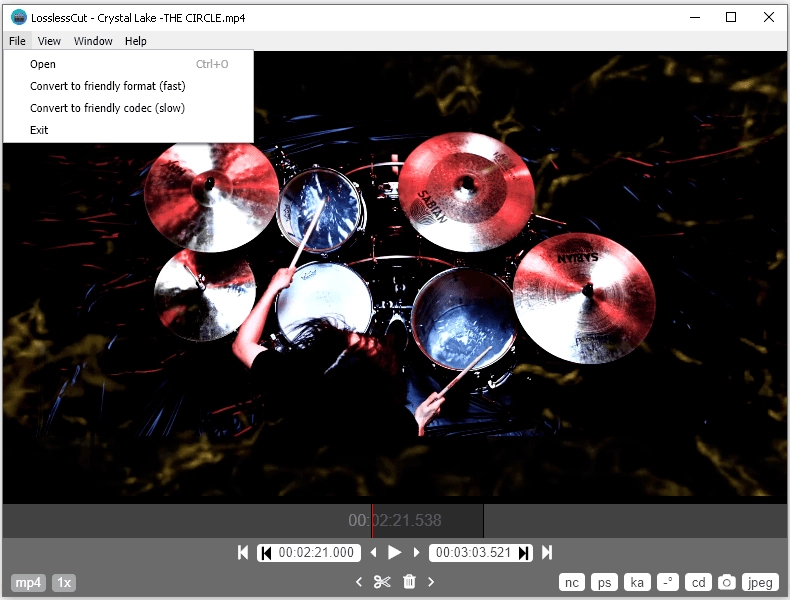Capture frame with the camera icon
Screen dimensions: 790x600
(727, 582)
